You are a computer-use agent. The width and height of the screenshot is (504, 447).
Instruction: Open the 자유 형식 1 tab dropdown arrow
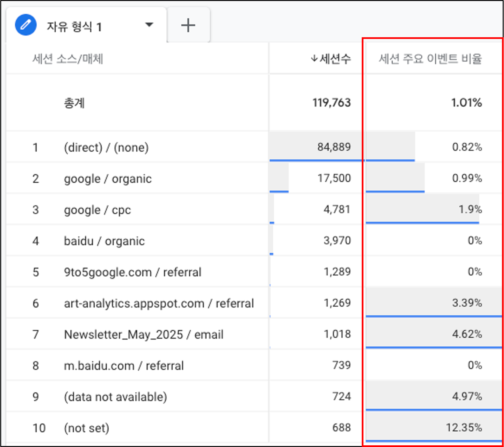(149, 25)
